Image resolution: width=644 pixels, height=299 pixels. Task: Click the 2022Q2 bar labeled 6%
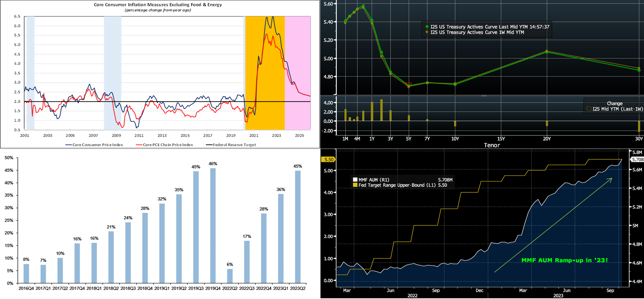(230, 276)
